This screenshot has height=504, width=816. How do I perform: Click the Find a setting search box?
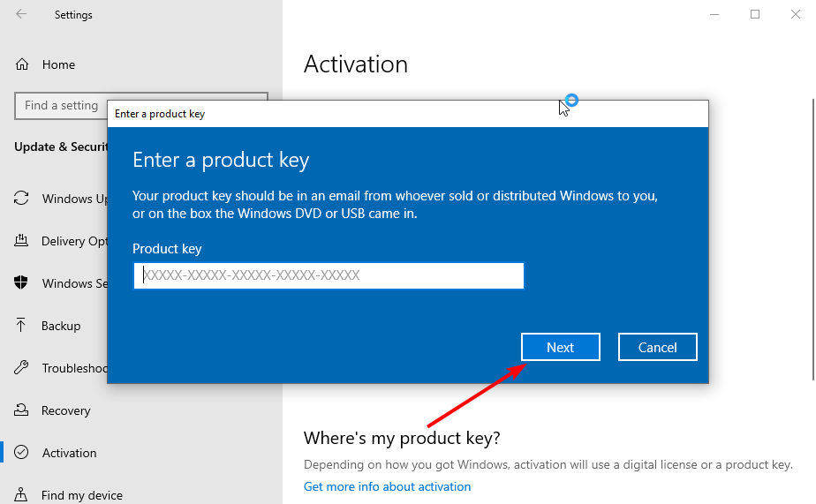click(x=62, y=106)
